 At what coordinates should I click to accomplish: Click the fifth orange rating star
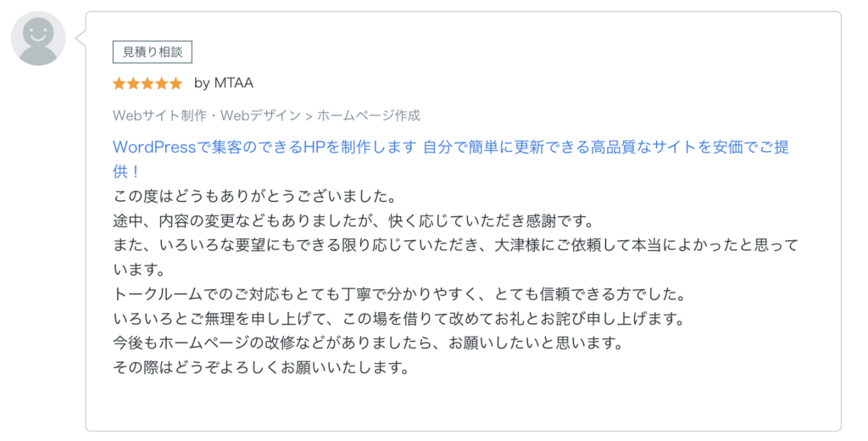175,83
